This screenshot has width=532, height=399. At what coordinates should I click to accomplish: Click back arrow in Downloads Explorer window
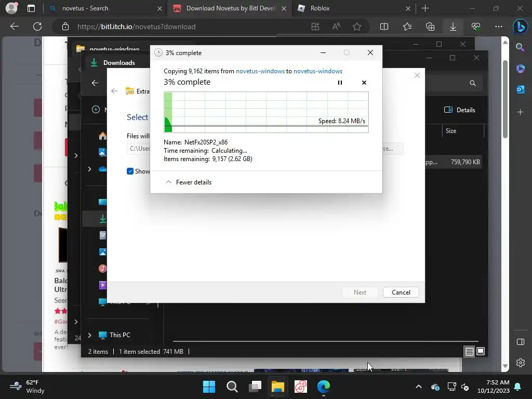click(95, 83)
